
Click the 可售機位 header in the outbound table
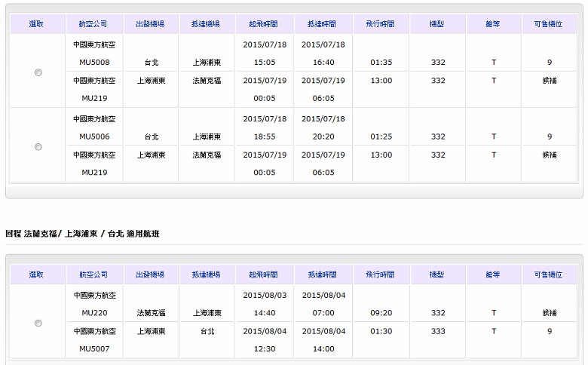(548, 24)
